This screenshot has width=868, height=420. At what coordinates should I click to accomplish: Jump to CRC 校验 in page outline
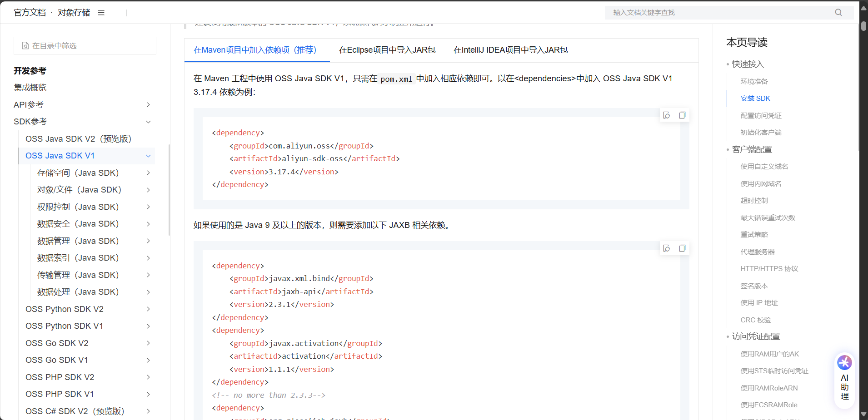pyautogui.click(x=756, y=320)
